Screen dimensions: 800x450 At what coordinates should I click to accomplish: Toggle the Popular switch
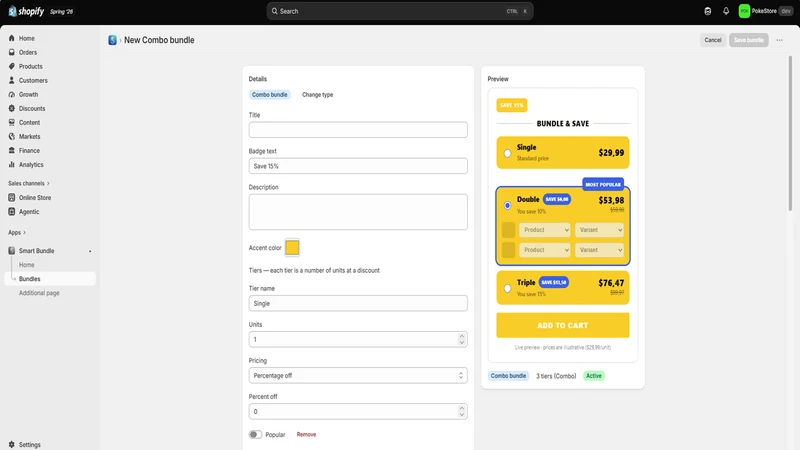(256, 434)
